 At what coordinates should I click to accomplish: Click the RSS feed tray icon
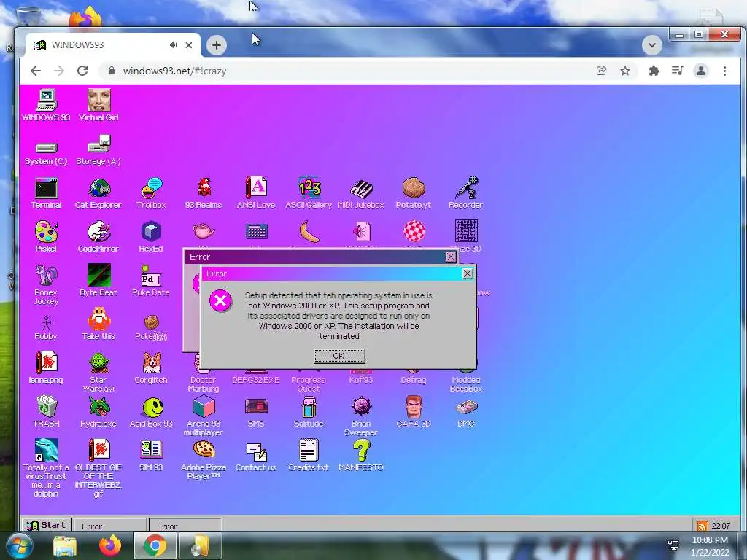click(x=702, y=526)
